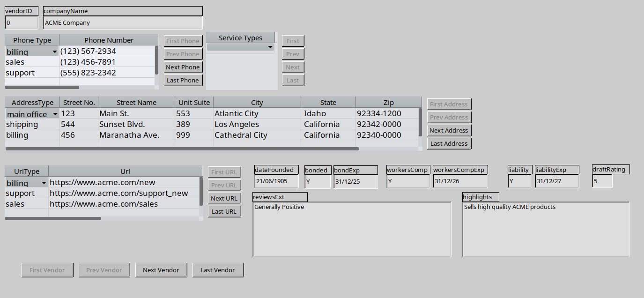Click phone number (123) 567-2934
The image size is (644, 298).
[107, 51]
